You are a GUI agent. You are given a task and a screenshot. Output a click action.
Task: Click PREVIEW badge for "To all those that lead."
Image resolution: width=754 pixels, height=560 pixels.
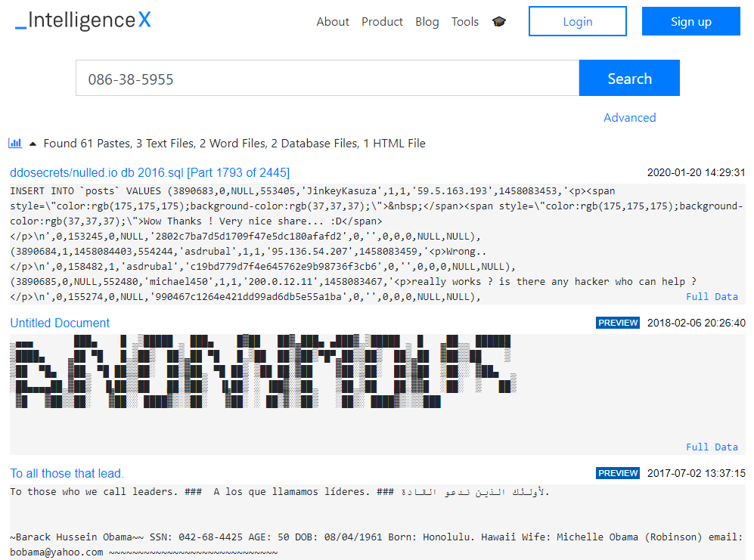618,473
